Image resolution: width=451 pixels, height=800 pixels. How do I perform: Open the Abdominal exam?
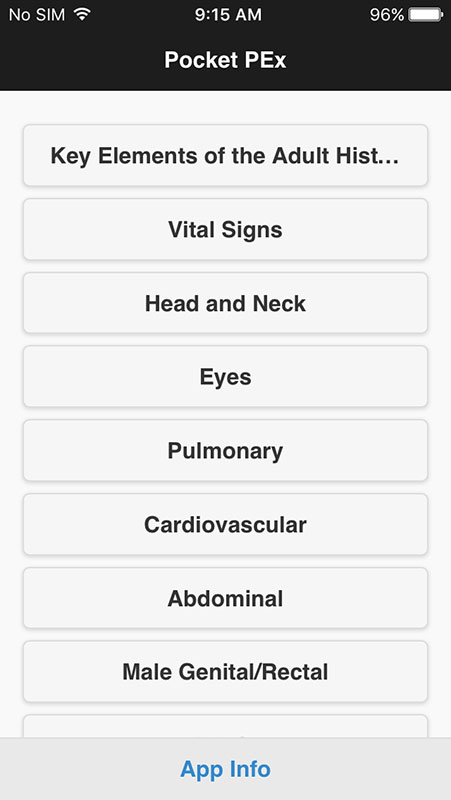coord(225,598)
